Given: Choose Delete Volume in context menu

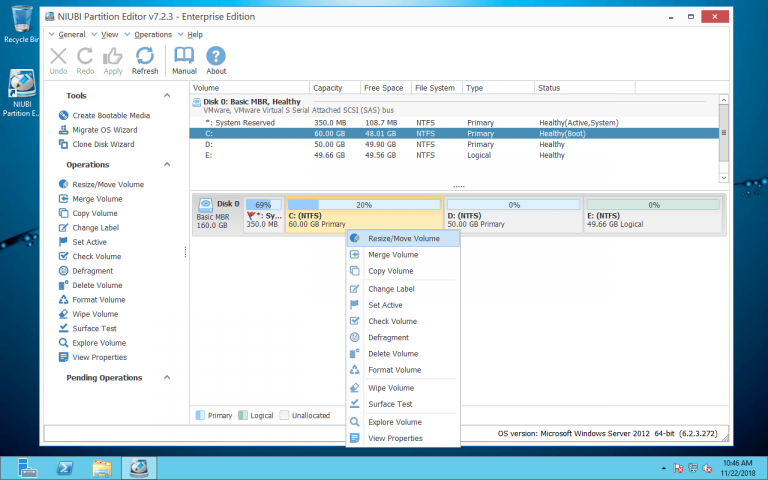Looking at the screenshot, I should tap(403, 354).
